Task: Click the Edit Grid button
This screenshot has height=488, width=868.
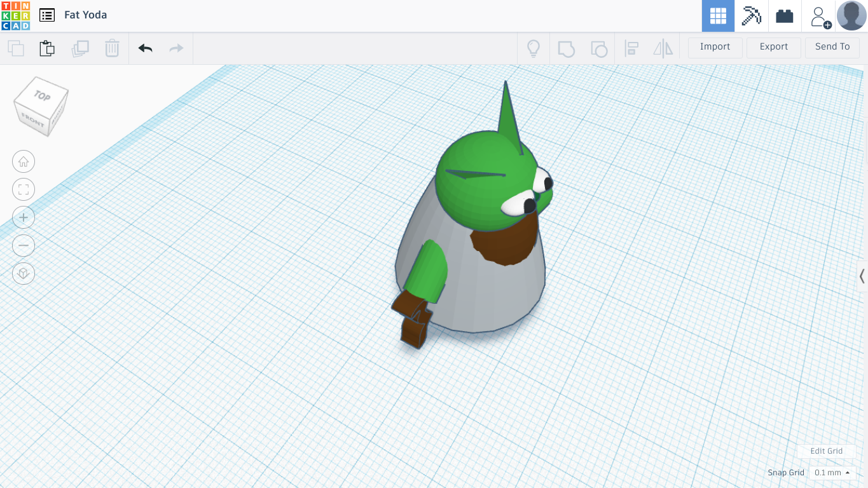Action: (x=826, y=451)
